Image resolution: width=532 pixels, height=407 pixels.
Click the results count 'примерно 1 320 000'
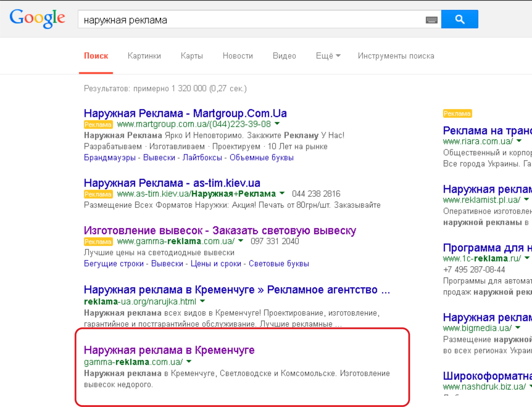(x=170, y=88)
